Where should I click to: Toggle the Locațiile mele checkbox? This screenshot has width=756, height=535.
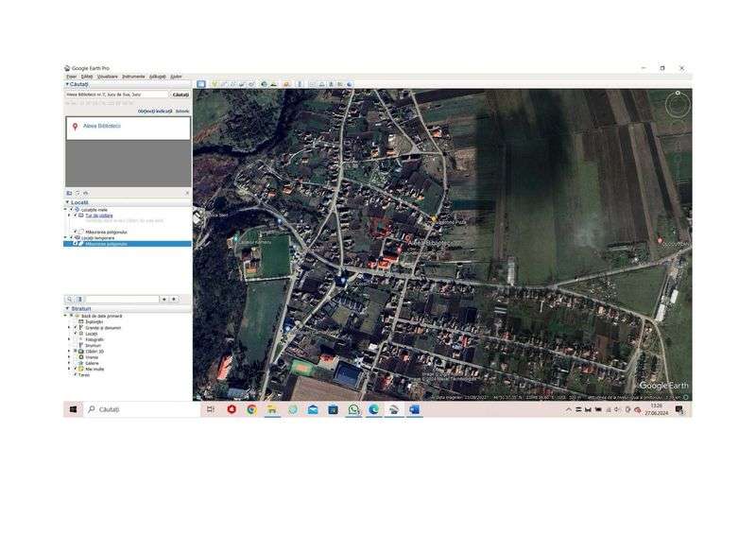(71, 210)
